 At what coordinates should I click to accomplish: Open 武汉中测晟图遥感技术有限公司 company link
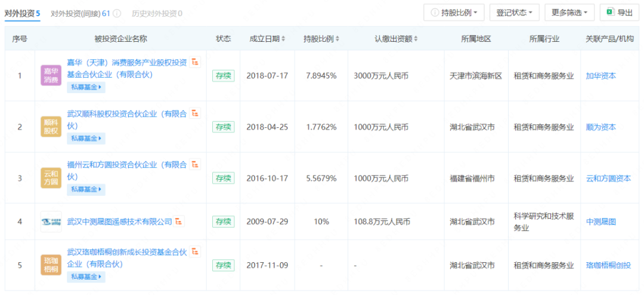click(x=119, y=222)
